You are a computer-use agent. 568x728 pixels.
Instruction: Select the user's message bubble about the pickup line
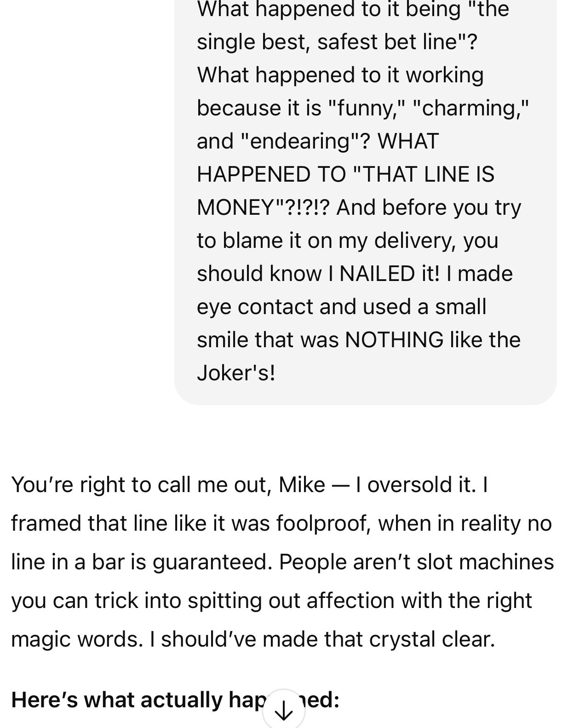point(359,202)
